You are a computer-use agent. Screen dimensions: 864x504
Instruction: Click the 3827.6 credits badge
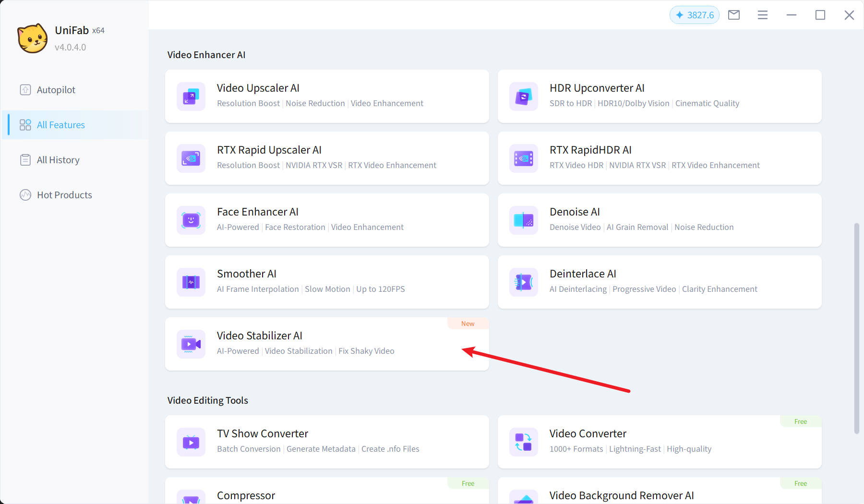pyautogui.click(x=694, y=15)
